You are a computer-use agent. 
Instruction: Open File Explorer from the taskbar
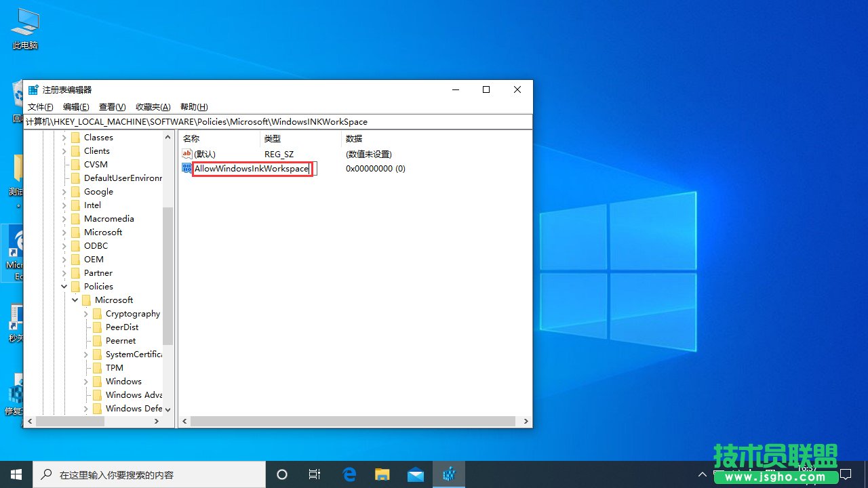382,474
